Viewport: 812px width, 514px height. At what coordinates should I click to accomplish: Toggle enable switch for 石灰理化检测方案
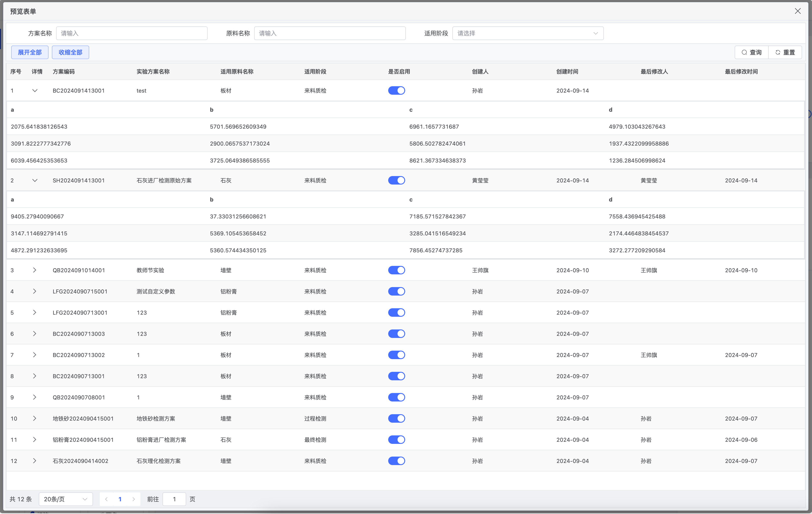pos(396,461)
